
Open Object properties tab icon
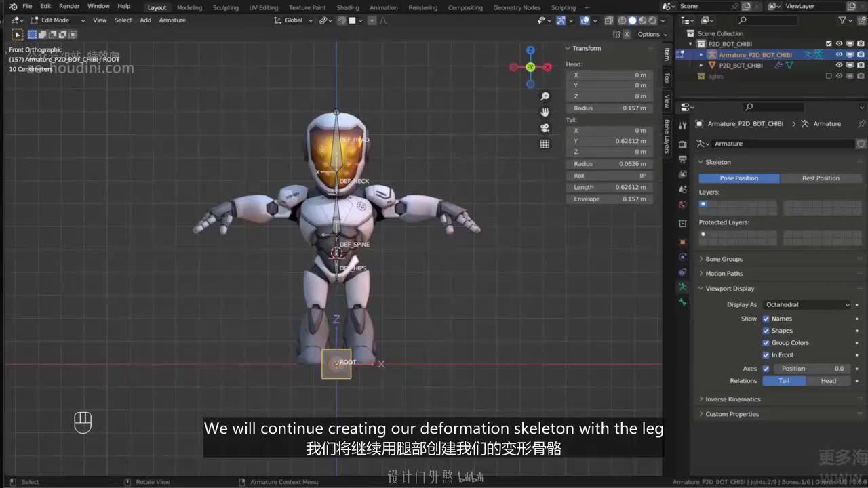pyautogui.click(x=683, y=241)
